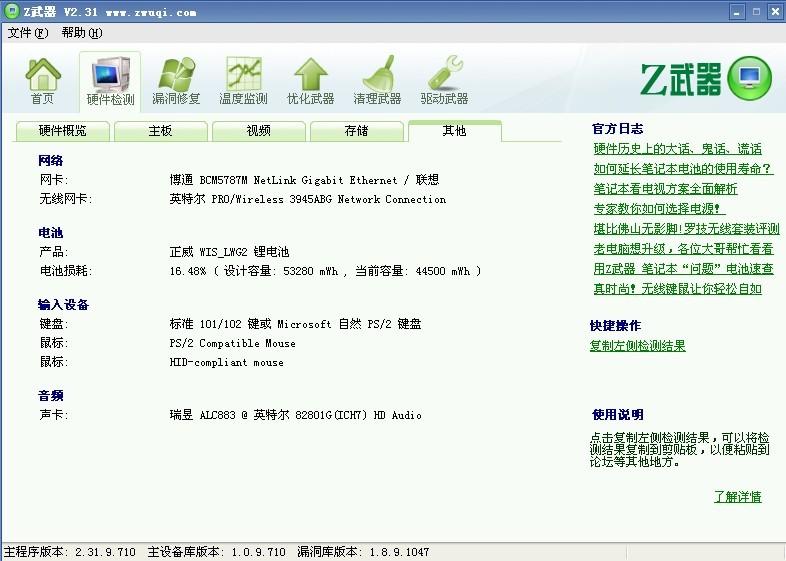786x561 pixels.
Task: Click the 快捷操作 heading
Action: 616,326
